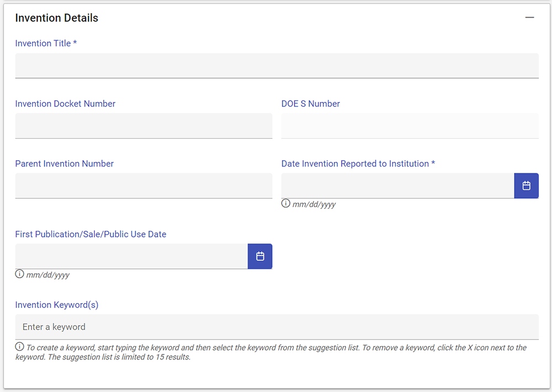Focus the Parent Invention Number field
Image resolution: width=552 pixels, height=392 pixels.
click(144, 186)
